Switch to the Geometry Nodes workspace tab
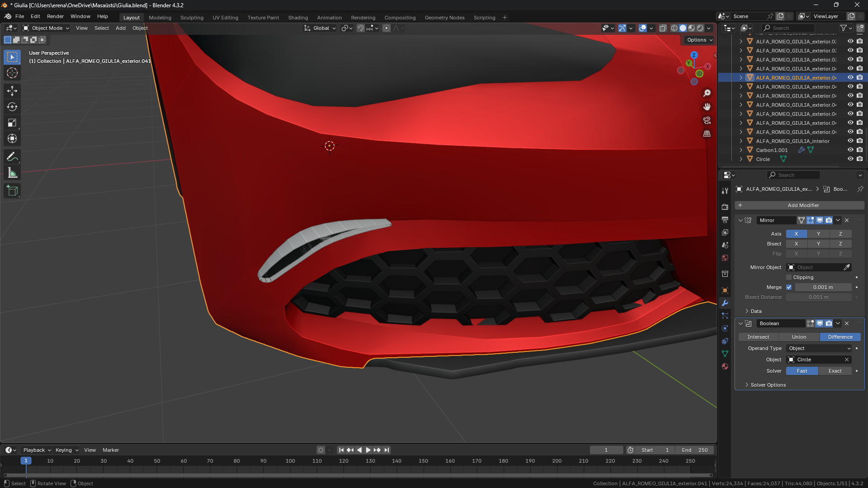 pos(444,18)
